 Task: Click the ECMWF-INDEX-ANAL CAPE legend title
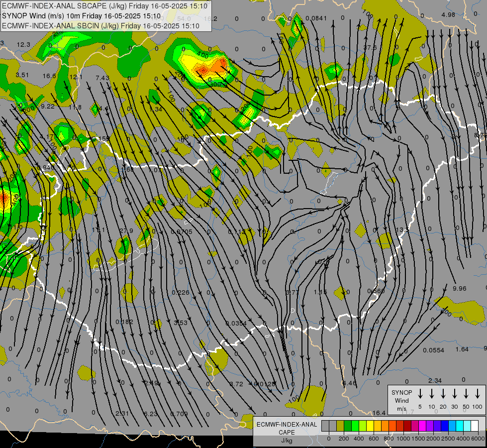pyautogui.click(x=287, y=429)
